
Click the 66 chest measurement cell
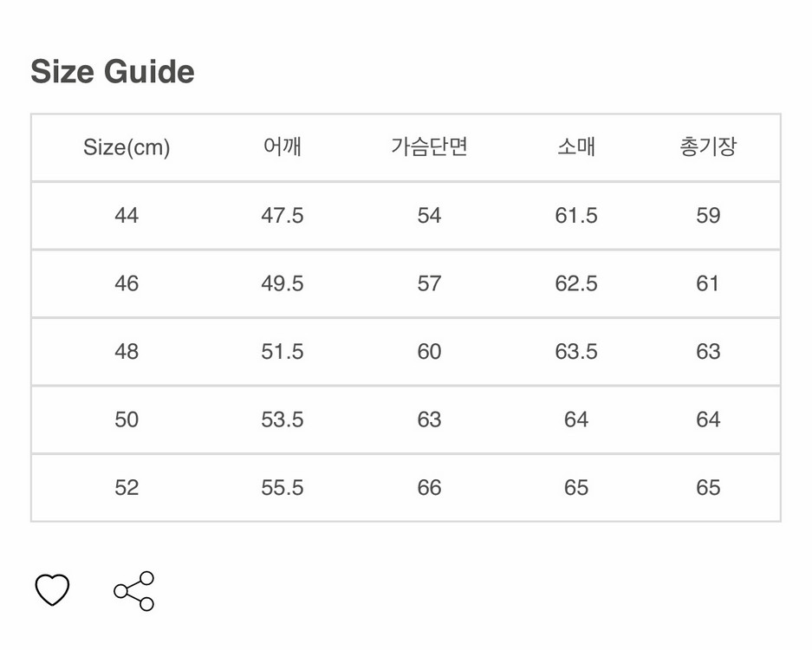click(x=428, y=487)
